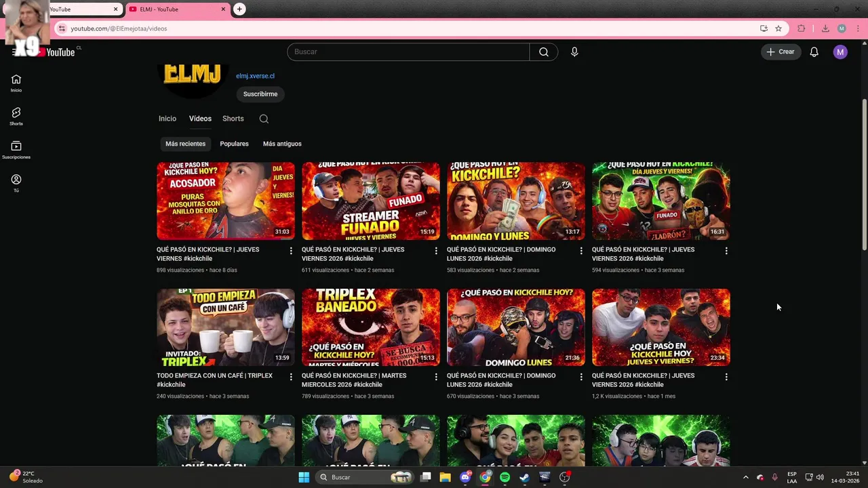
Task: Open ELMJ channel avatar image
Action: 192,81
